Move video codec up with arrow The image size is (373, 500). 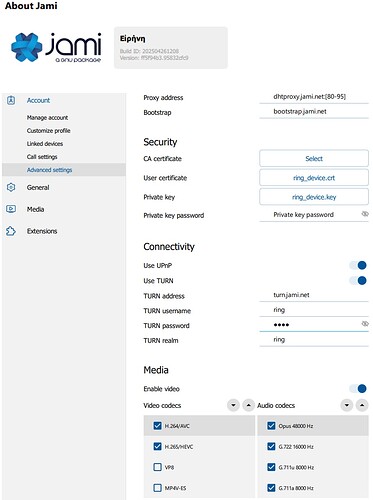tap(248, 405)
